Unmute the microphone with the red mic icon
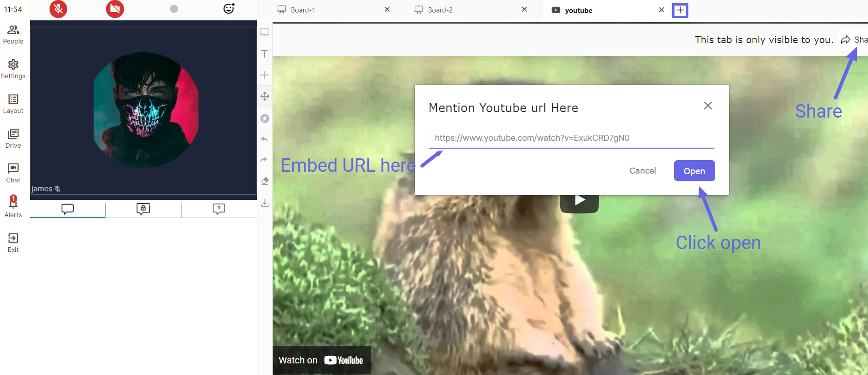Viewport: 868px width, 375px height. (58, 9)
